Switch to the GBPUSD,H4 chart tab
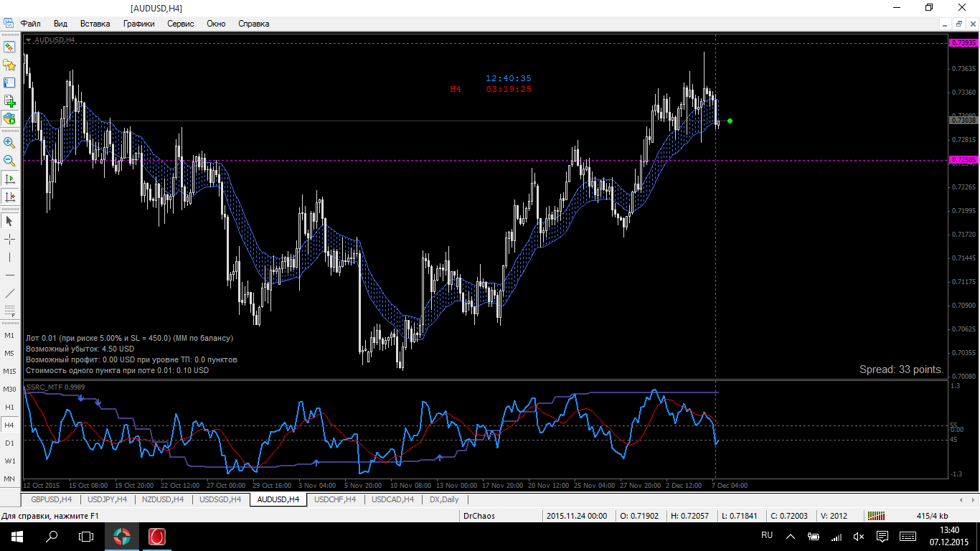The image size is (980, 551). click(x=50, y=499)
